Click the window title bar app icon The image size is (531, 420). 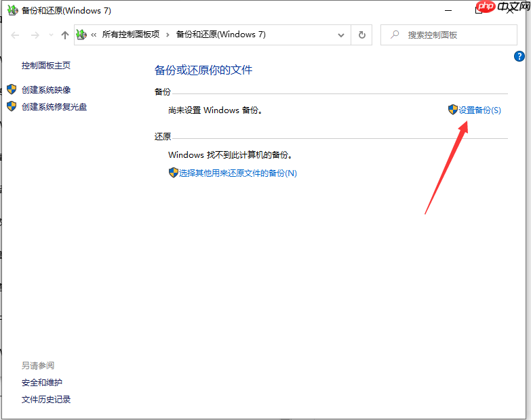(x=12, y=10)
